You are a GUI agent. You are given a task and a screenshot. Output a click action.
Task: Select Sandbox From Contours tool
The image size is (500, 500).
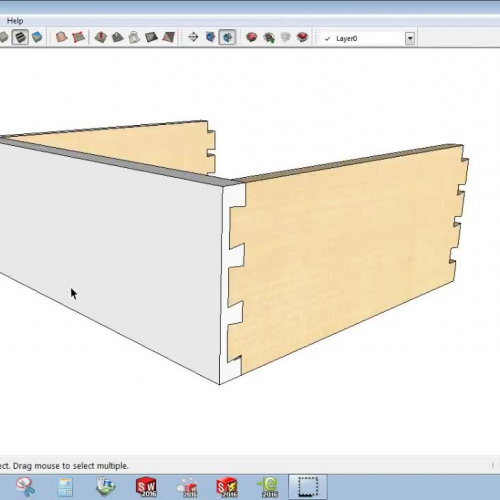pyautogui.click(x=61, y=37)
